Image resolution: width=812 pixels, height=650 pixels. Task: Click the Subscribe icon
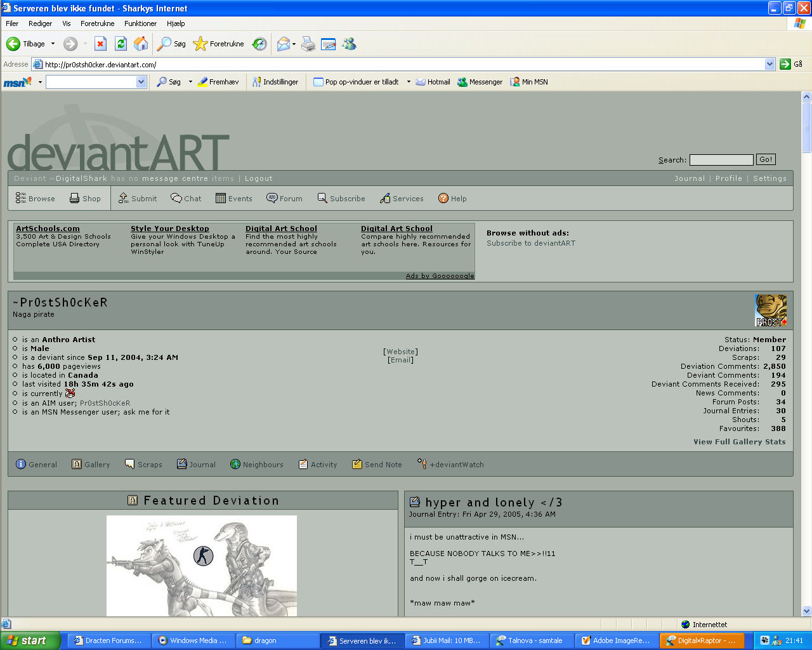[322, 198]
